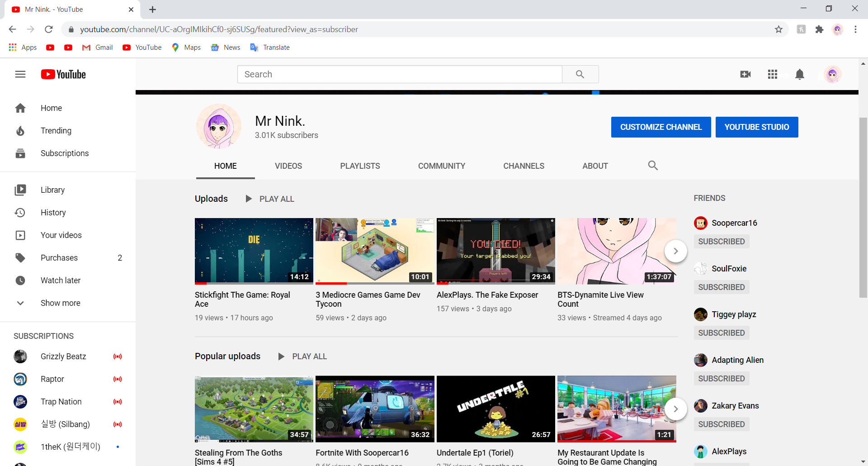Open Trap Nation subscription
868x466 pixels.
point(68,402)
